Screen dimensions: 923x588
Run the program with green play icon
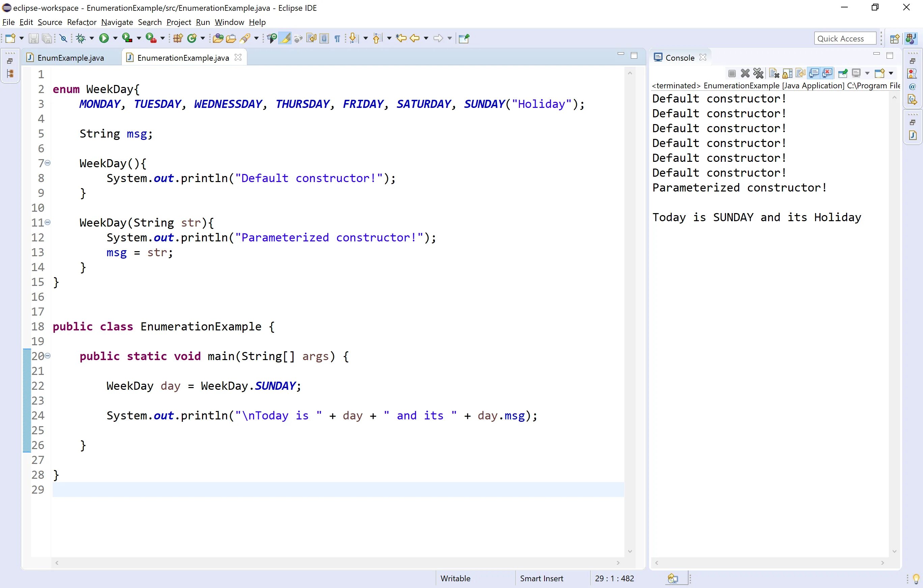coord(104,38)
